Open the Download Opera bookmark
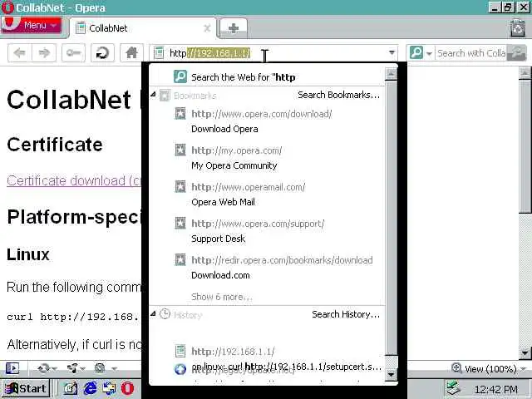The height and width of the screenshot is (399, 532). 267,121
